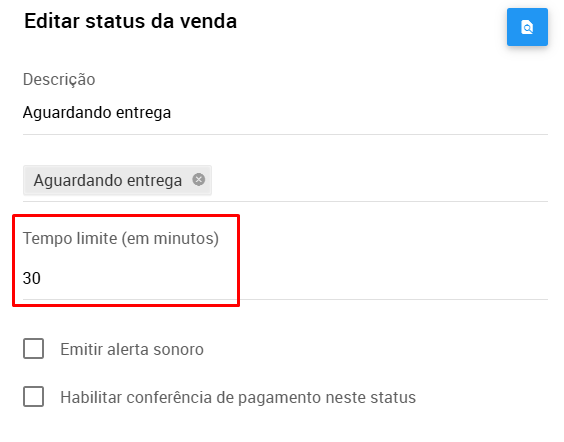The image size is (564, 442).
Task: Tick the Emitir alerta sonoro checkbox
Action: [33, 348]
